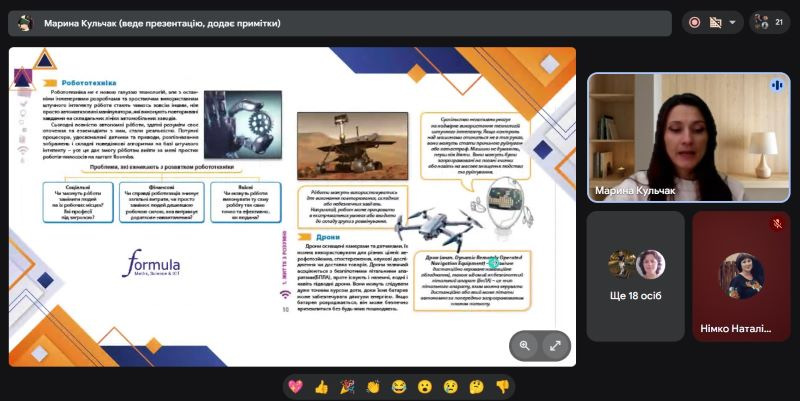
Task: Click the muted microphone icon on Німко tile
Action: 776,224
